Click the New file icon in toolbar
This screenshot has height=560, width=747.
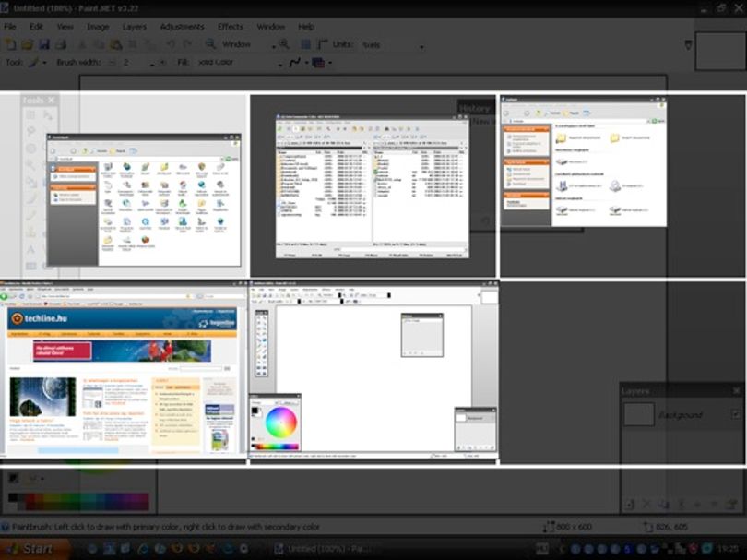tap(10, 45)
